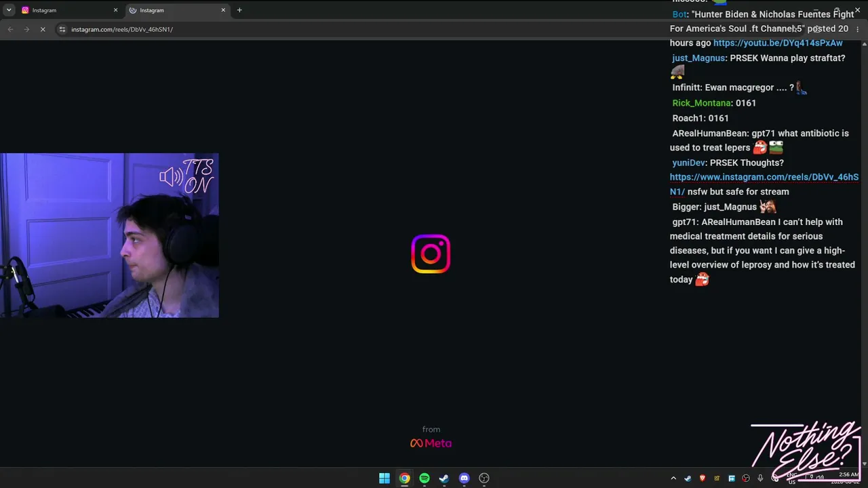Click username Bot in chat
Screen dimensions: 868x488
click(679, 14)
